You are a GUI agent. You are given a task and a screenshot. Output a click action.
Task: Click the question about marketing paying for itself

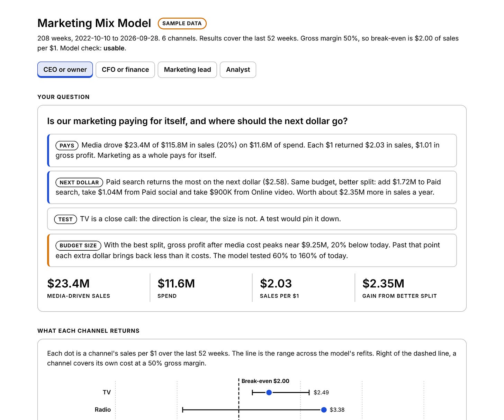197,121
